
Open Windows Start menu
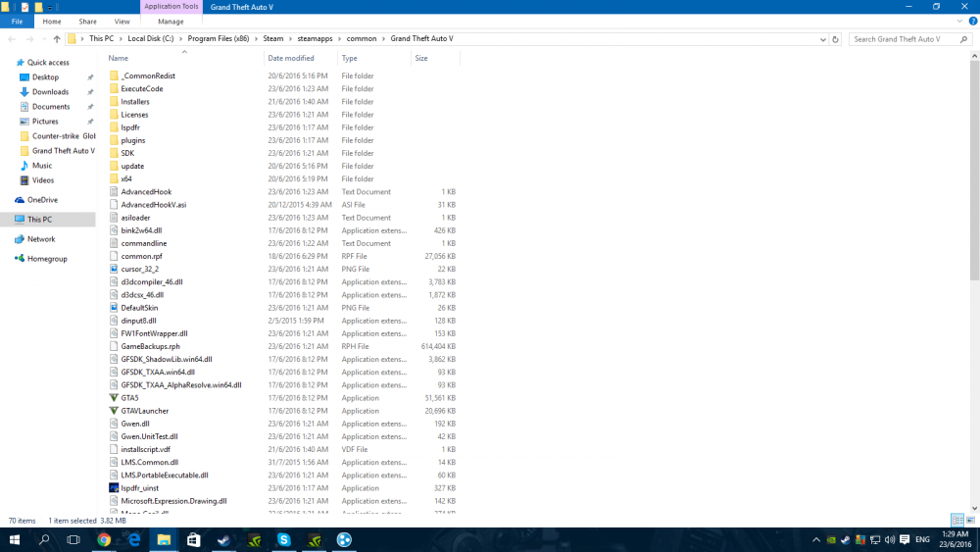15,539
